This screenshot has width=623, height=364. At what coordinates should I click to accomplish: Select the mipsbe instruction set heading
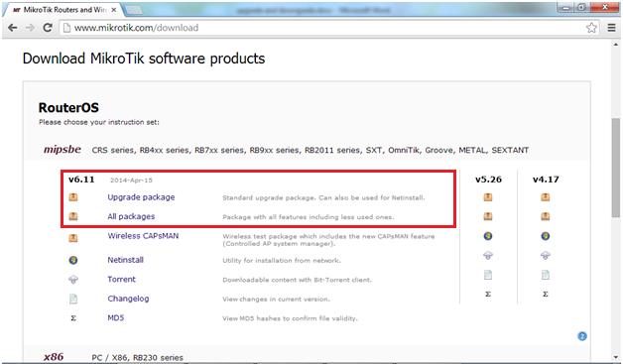[62, 150]
